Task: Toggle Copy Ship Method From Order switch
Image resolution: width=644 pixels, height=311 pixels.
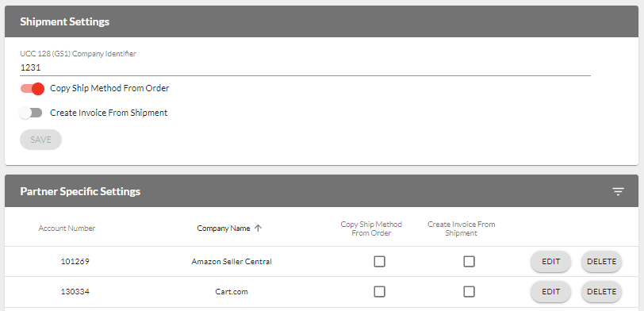Action: click(x=33, y=88)
